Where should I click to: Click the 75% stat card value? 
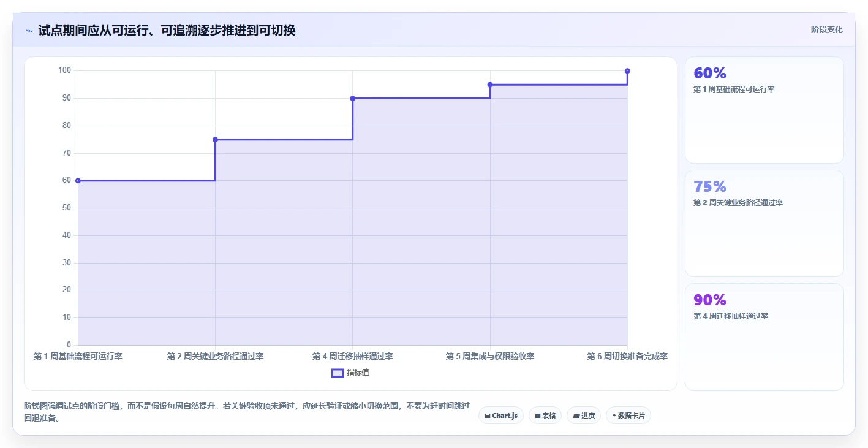click(710, 186)
